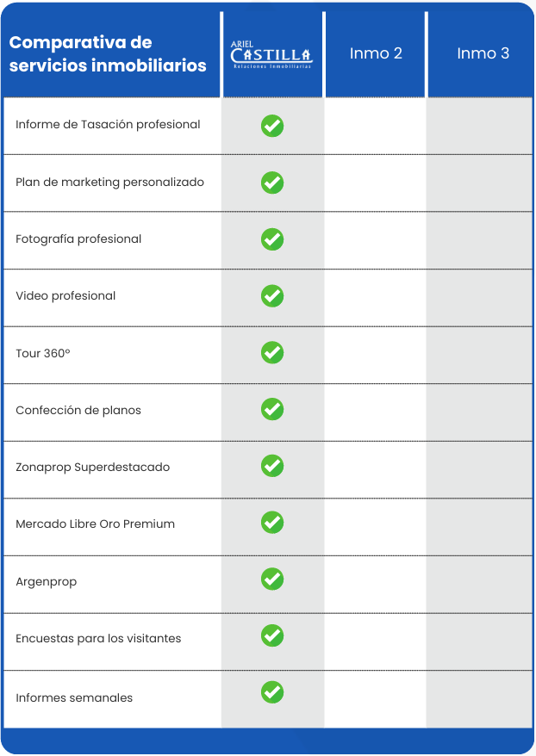Viewport: 536px width, 756px height.
Task: Click the Informe de Tasación profesional label
Action: click(108, 125)
